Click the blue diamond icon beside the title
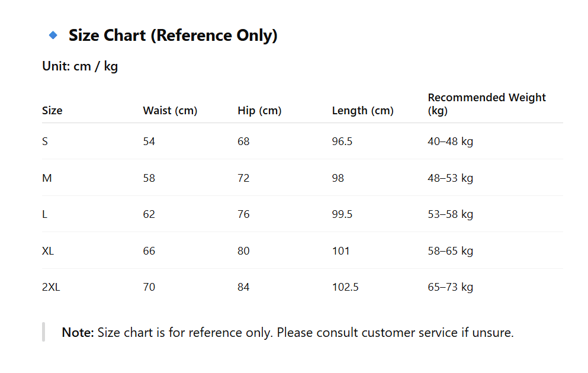This screenshot has width=588, height=373. point(53,36)
